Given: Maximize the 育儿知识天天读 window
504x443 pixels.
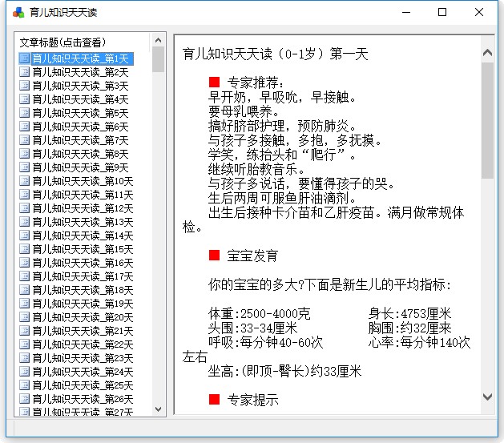Looking at the screenshot, I should pyautogui.click(x=442, y=13).
